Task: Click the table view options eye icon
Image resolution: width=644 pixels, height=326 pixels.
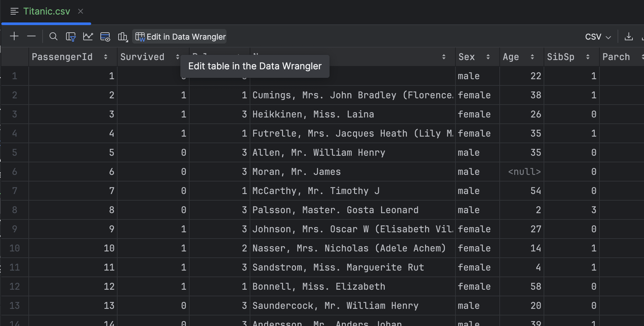Action: pyautogui.click(x=105, y=37)
